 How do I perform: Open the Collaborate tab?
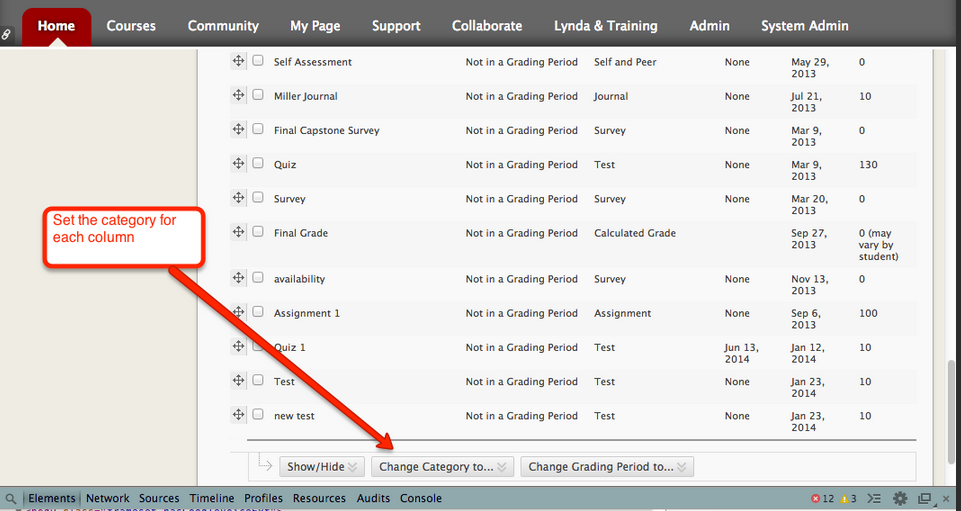(x=487, y=26)
